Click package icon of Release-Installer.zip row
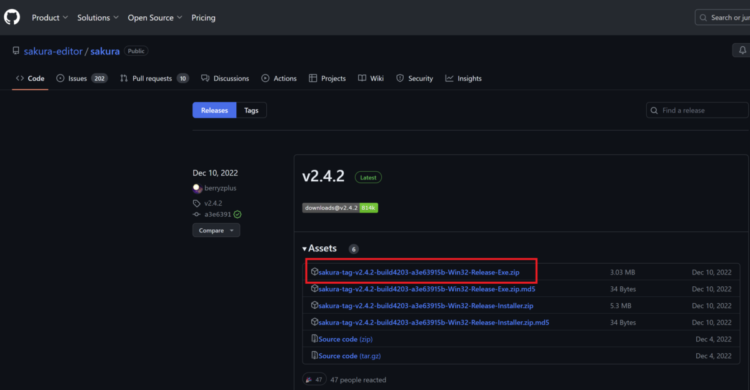This screenshot has height=390, width=750. 314,305
